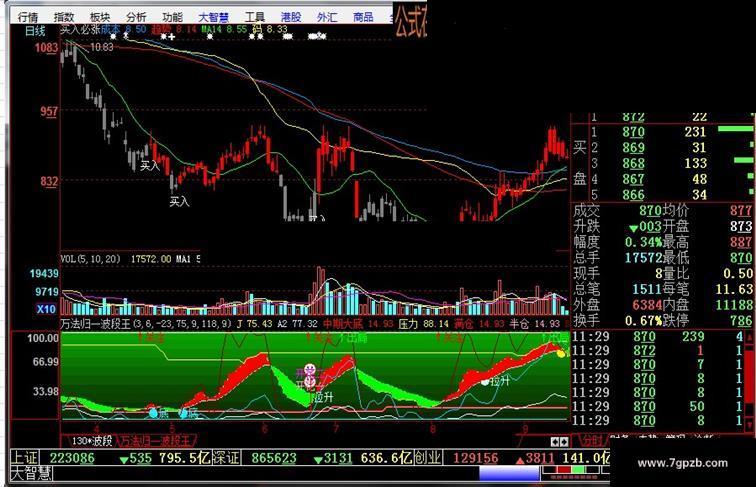Open the 功能 menu
756x487 pixels.
click(172, 17)
